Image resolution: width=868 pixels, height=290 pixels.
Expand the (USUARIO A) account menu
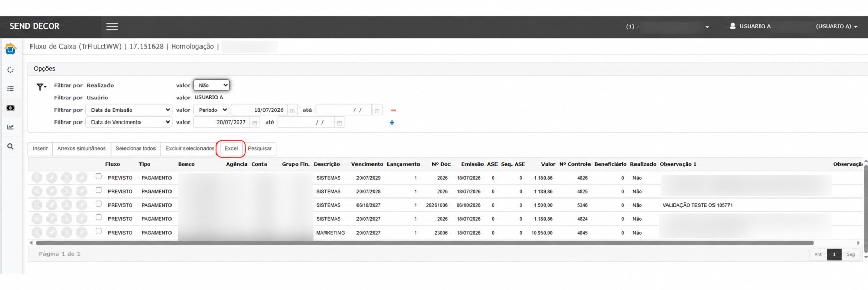(836, 26)
